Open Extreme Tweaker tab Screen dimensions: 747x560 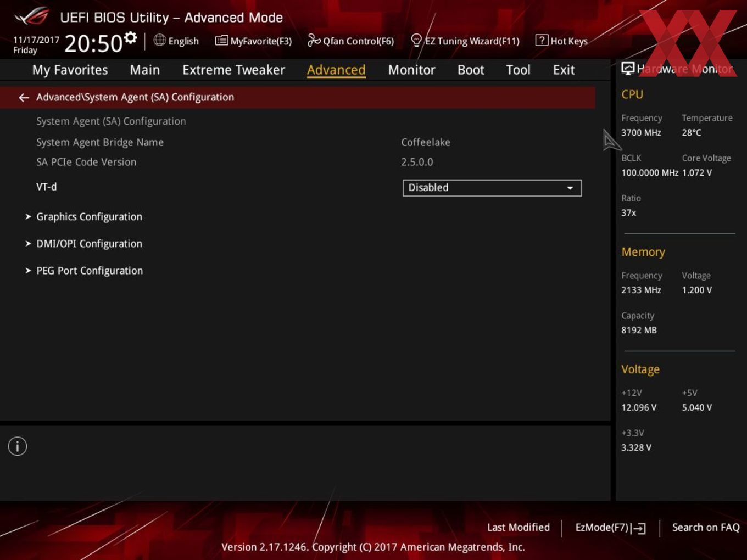coord(233,70)
